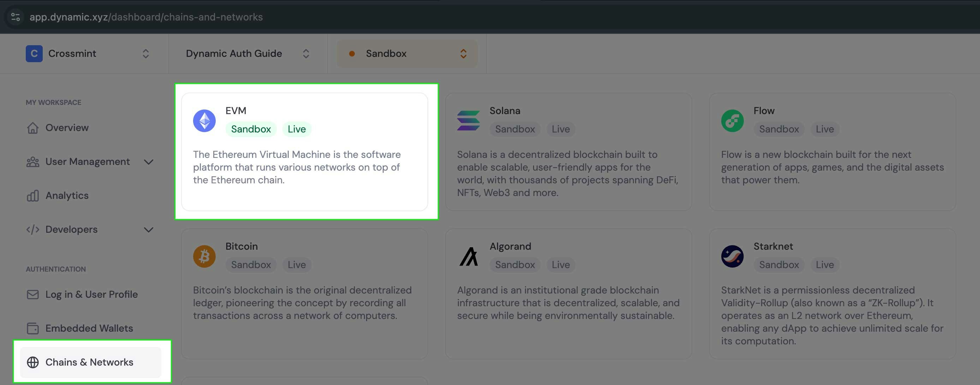Click the Developers code brackets icon

pos(33,229)
